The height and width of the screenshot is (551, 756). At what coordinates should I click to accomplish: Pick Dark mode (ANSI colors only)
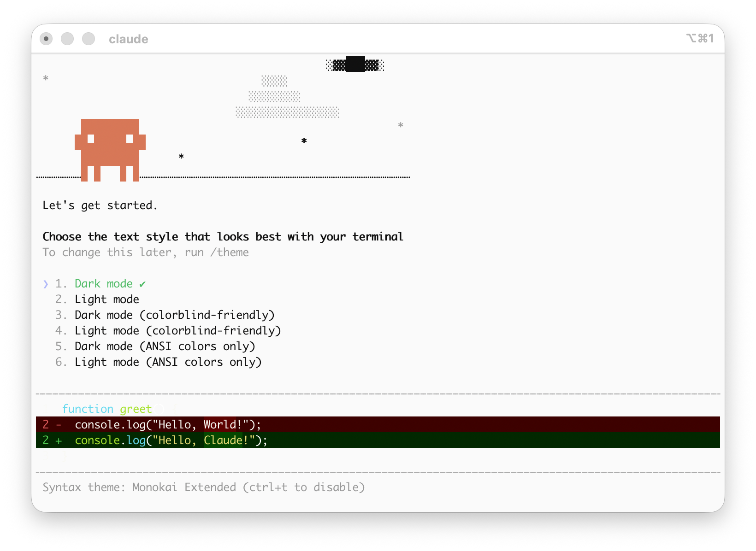pos(165,346)
